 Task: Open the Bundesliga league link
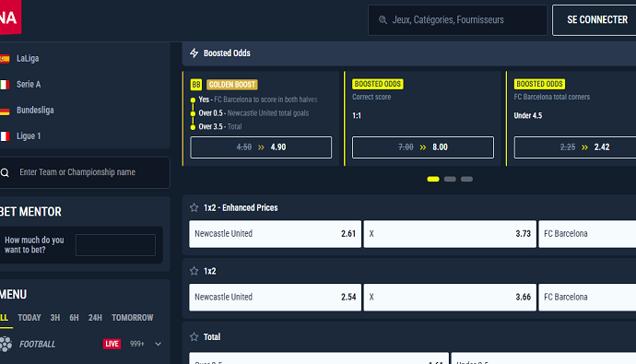click(x=35, y=111)
